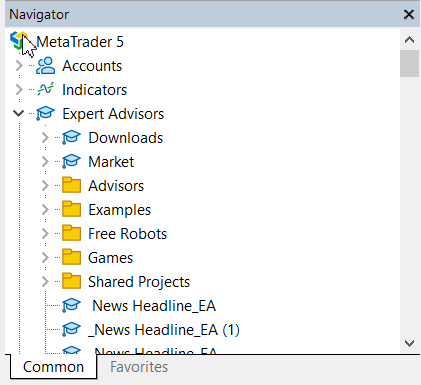Click the MetaTrader 5 logo icon
The width and height of the screenshot is (421, 385).
pyautogui.click(x=19, y=41)
